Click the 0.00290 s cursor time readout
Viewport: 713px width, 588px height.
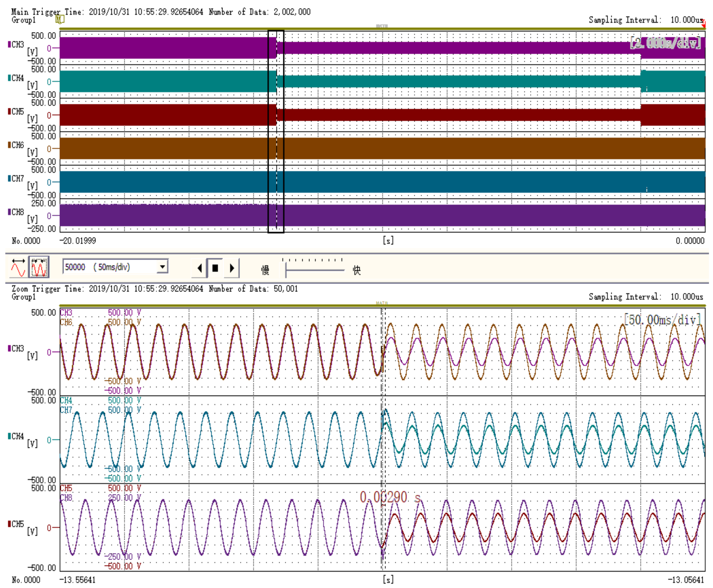[390, 497]
